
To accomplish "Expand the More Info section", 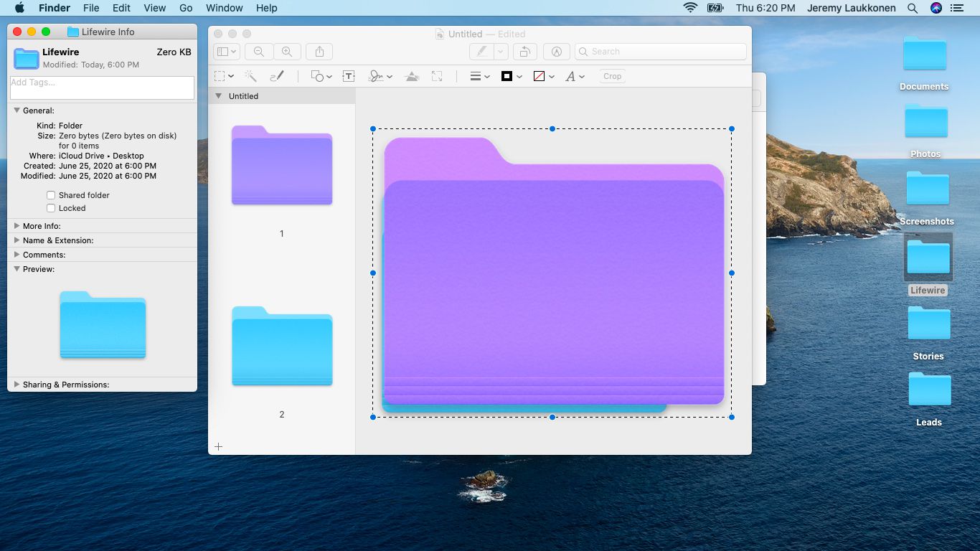I will [x=17, y=226].
